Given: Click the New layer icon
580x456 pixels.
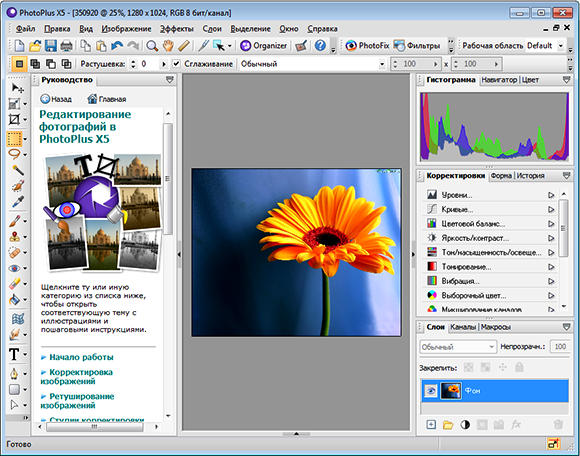Looking at the screenshot, I should click(431, 425).
